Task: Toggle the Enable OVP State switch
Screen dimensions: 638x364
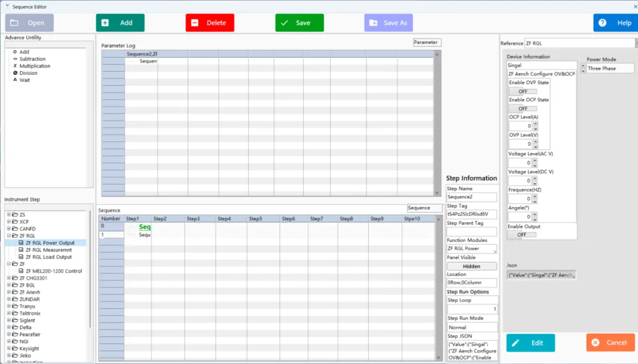Action: point(523,91)
